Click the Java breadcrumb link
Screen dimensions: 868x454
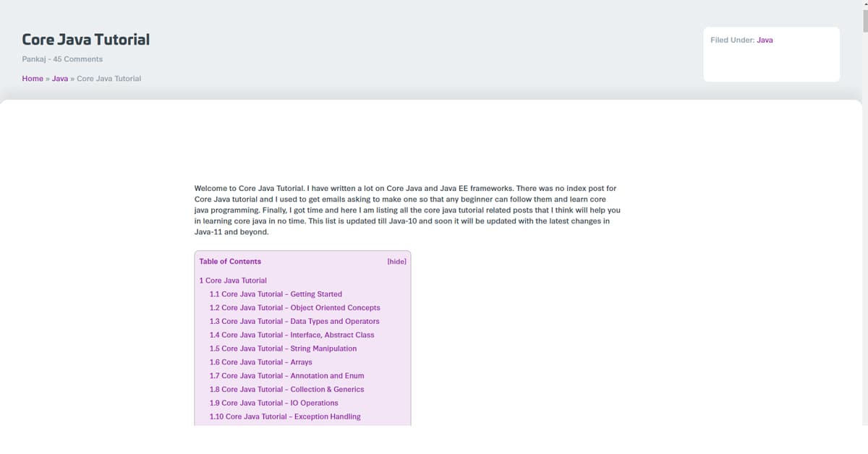[60, 78]
